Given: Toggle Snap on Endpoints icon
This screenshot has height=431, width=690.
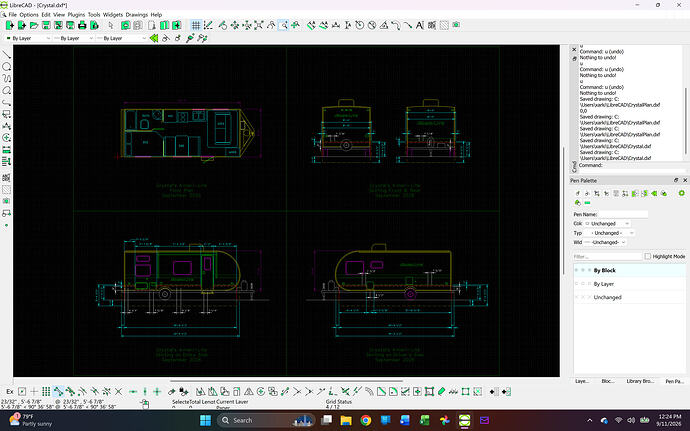Looking at the screenshot, I should click(58, 391).
